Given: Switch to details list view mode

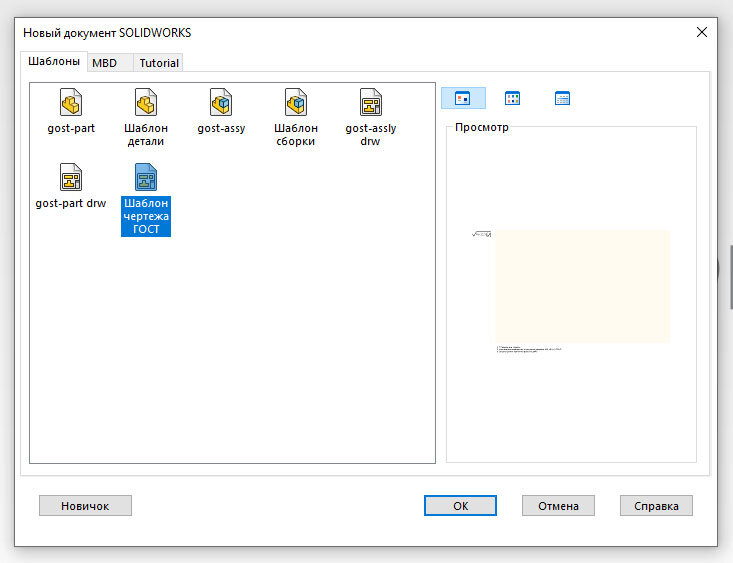Looking at the screenshot, I should 562,98.
